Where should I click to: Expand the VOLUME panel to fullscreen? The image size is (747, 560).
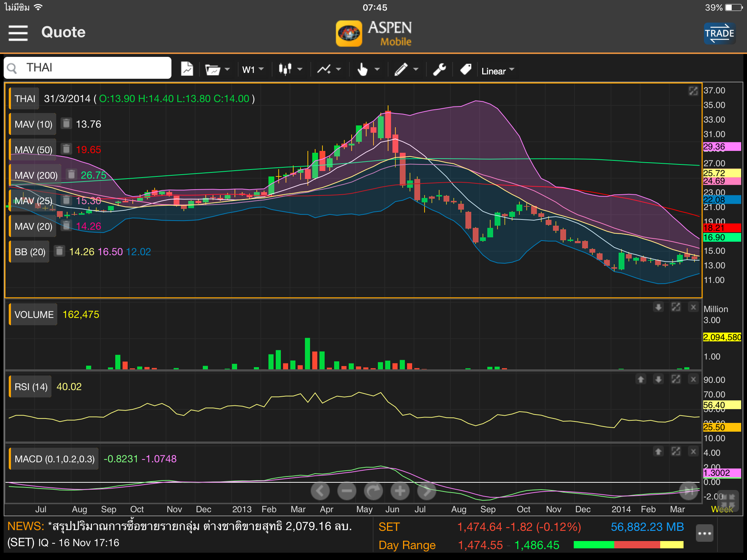tap(676, 307)
